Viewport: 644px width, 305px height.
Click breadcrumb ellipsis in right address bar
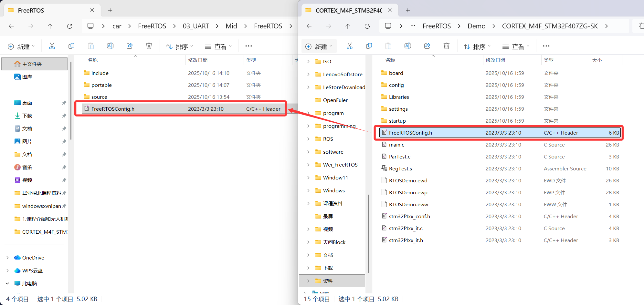point(413,26)
